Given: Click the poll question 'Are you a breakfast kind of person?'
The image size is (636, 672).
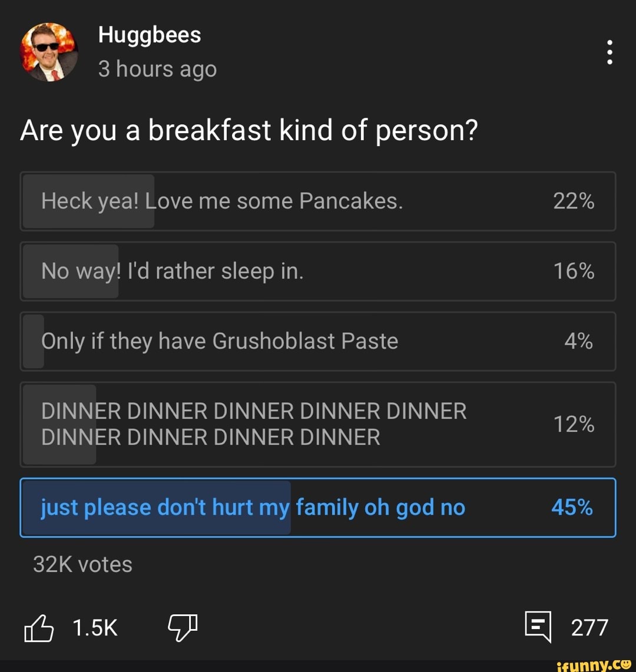Looking at the screenshot, I should [x=250, y=130].
